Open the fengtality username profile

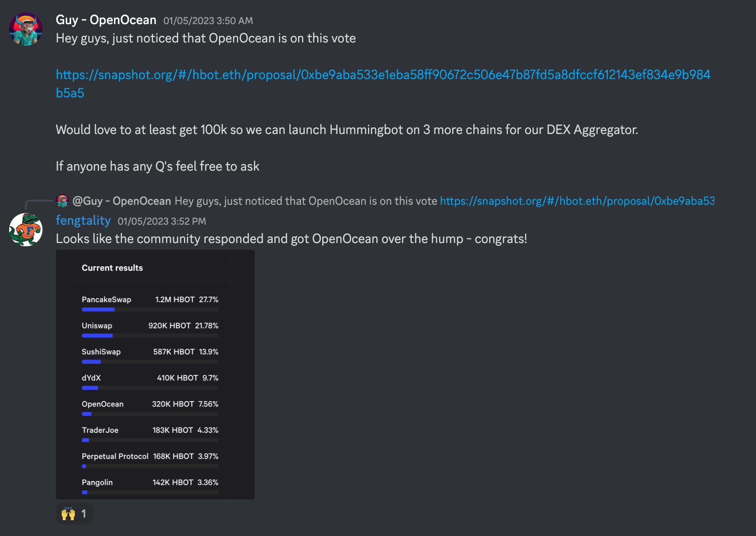click(x=83, y=221)
